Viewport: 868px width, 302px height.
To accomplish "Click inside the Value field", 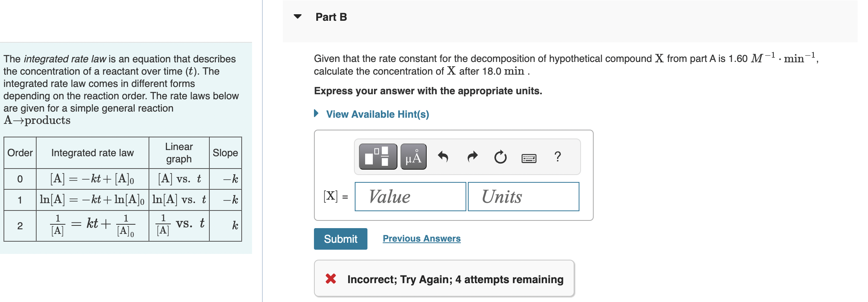I will [x=410, y=197].
